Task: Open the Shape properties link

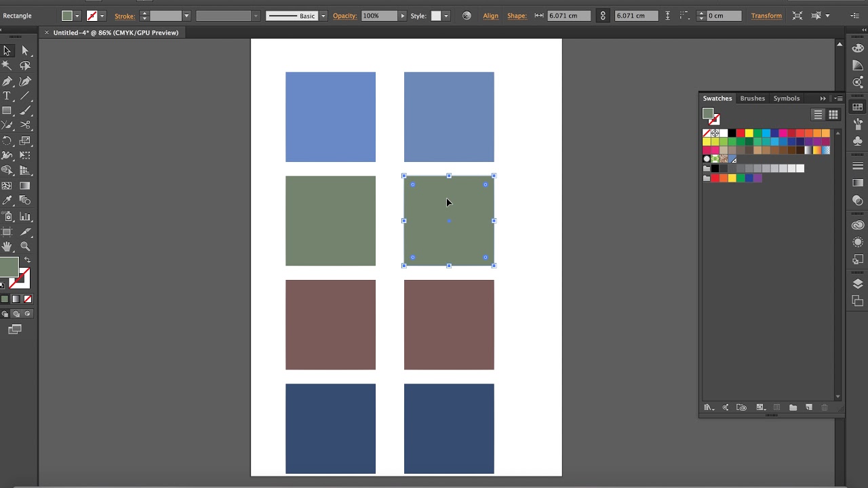Action: pos(517,16)
